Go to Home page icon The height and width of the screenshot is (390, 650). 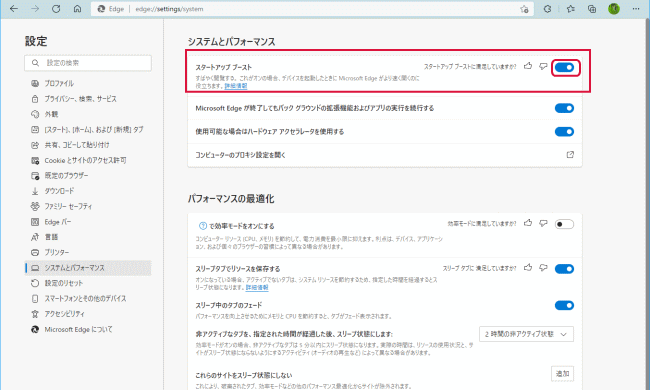(x=77, y=9)
